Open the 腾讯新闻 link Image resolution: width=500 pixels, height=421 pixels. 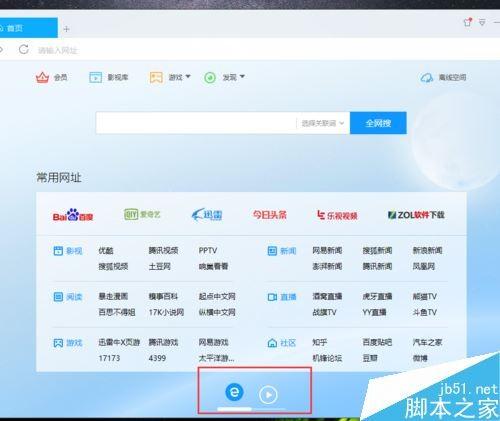[x=377, y=266]
